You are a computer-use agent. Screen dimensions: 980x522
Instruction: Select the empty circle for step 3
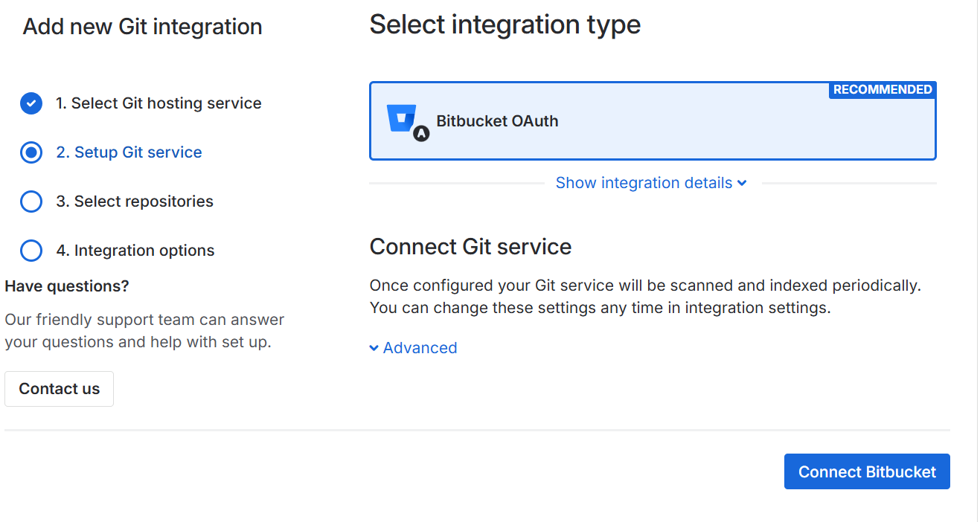click(x=31, y=202)
